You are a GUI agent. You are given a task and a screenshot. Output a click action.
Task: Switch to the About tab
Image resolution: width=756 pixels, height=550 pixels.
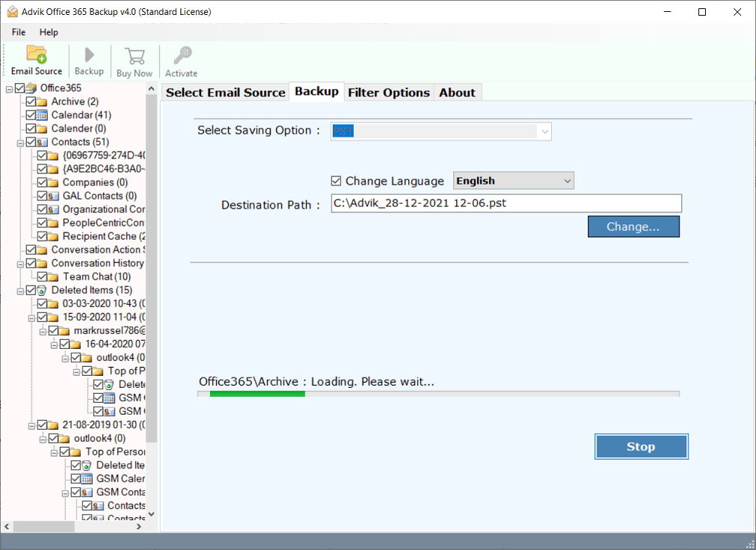(457, 93)
